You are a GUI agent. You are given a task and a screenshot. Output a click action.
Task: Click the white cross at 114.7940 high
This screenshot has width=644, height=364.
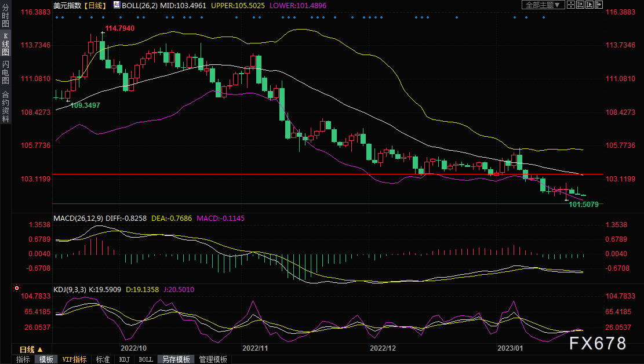(103, 33)
